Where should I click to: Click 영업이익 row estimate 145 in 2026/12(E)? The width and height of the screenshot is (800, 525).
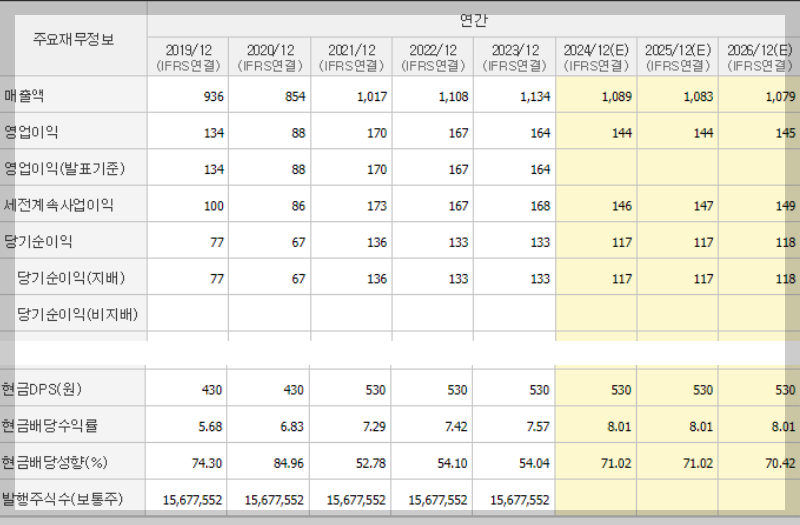[785, 133]
